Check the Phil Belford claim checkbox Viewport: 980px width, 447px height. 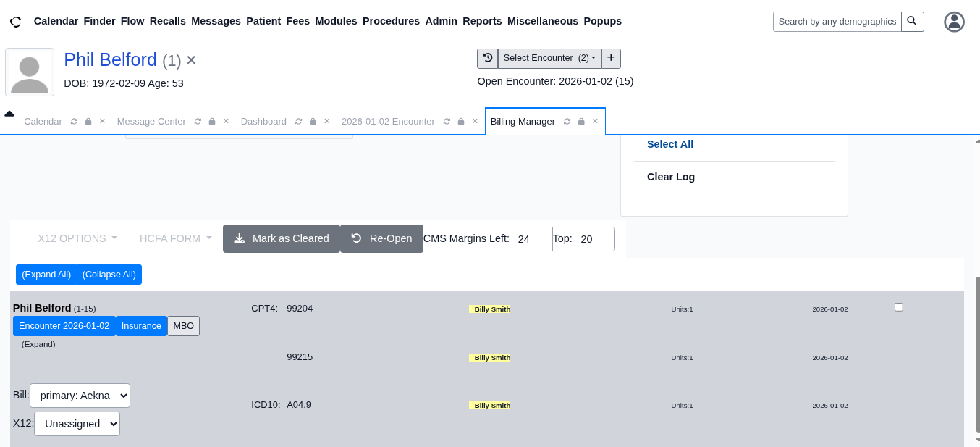899,307
